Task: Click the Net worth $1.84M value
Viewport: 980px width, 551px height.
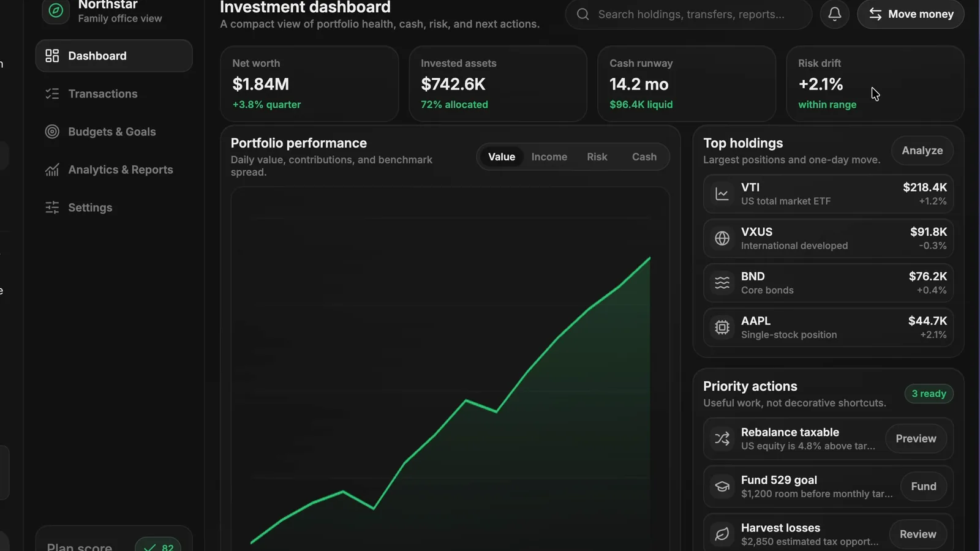Action: click(x=261, y=84)
